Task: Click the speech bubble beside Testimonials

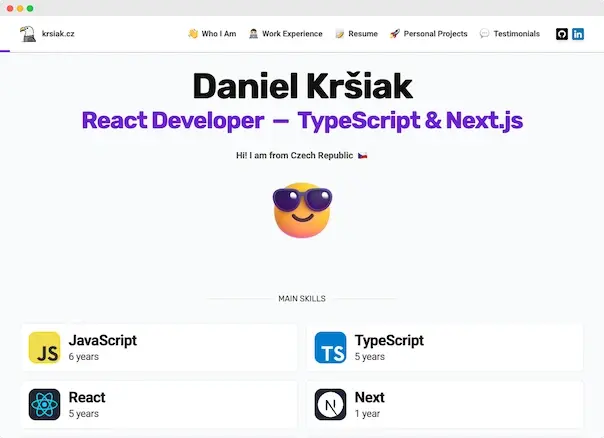Action: [x=484, y=34]
